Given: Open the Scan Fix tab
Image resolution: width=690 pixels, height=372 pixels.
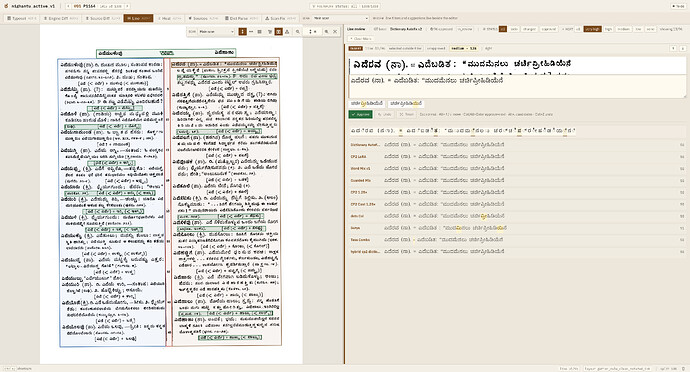Looking at the screenshot, I should point(280,18).
